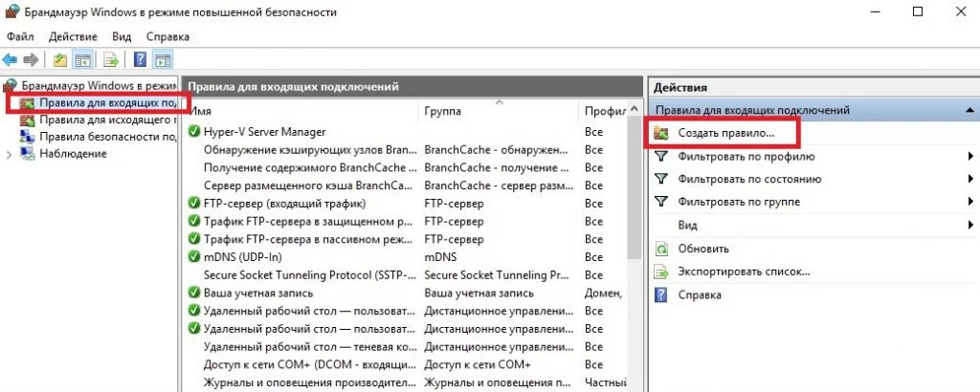The height and width of the screenshot is (392, 980).
Task: Select Удаленный рабочий стол — теневая копия rule
Action: pyautogui.click(x=310, y=346)
